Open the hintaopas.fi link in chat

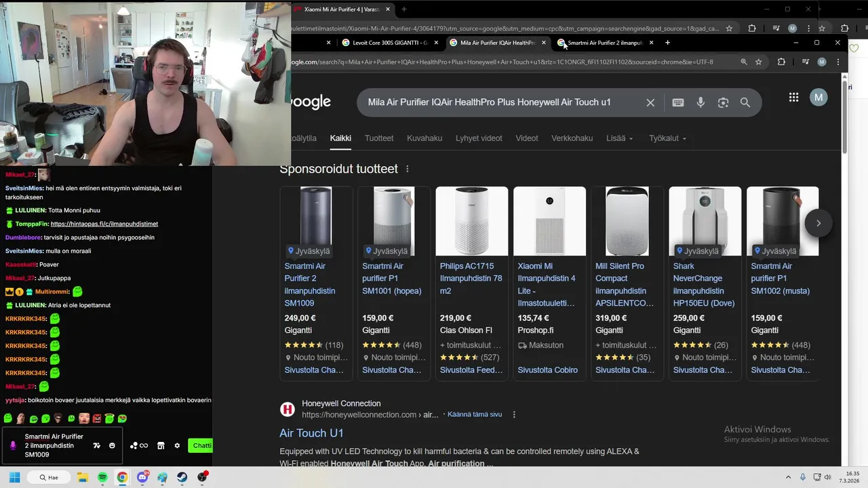coord(104,224)
